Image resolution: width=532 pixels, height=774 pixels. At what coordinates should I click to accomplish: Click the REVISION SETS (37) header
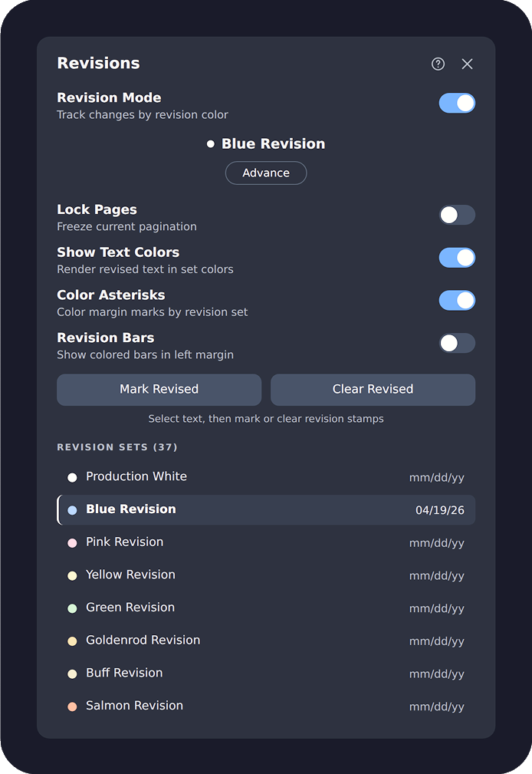point(117,446)
